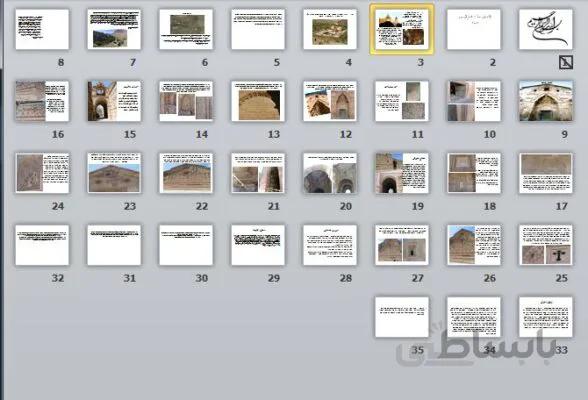The height and width of the screenshot is (400, 588).
Task: Select slide 32 thumbnail in fourth row
Action: tap(42, 245)
